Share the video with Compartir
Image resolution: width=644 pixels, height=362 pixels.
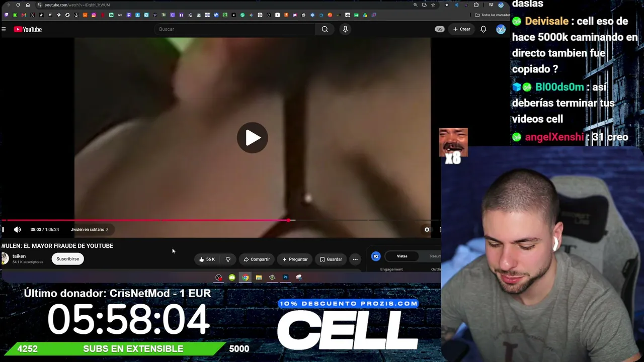[x=257, y=259]
